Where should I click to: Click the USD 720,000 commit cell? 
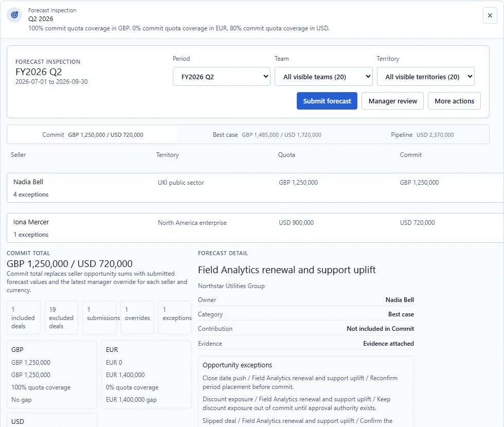pyautogui.click(x=417, y=223)
